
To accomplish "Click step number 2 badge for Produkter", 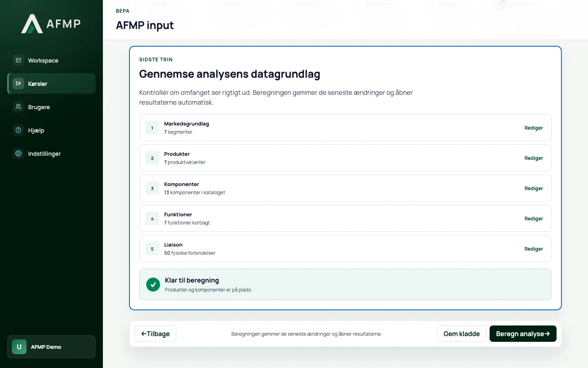I will [x=152, y=158].
